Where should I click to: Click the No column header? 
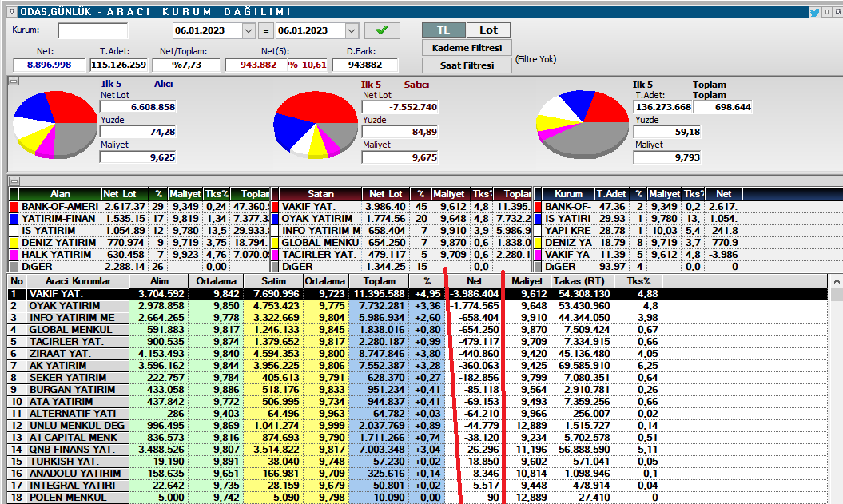(x=17, y=281)
